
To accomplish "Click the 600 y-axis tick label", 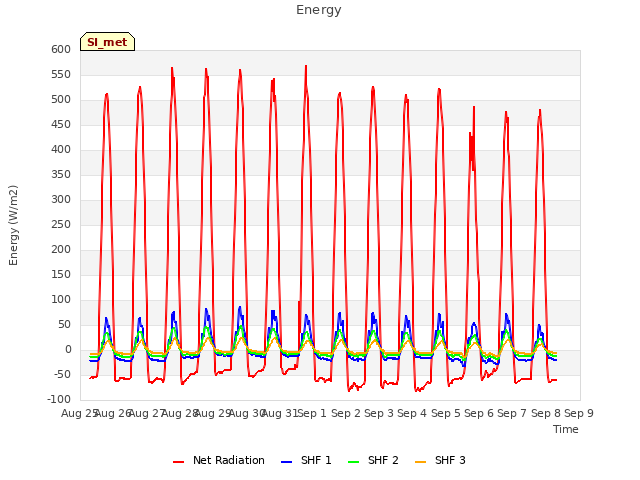I will point(61,49).
